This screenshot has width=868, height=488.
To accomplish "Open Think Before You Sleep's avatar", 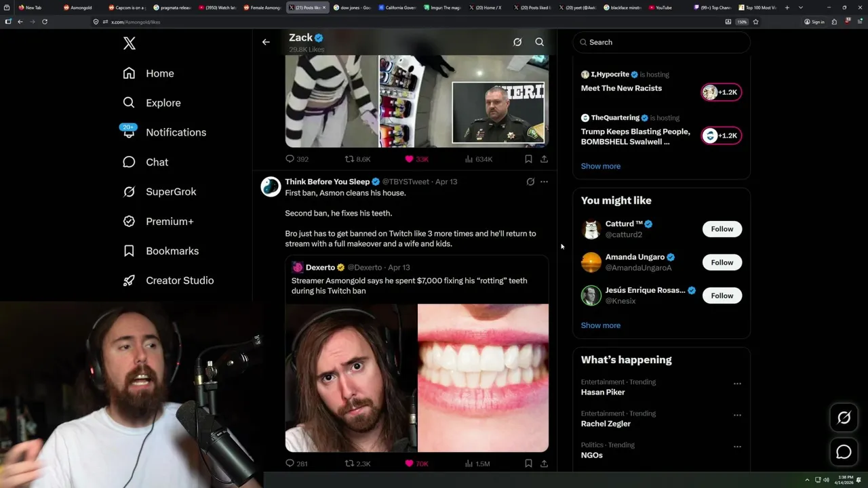I will point(271,186).
